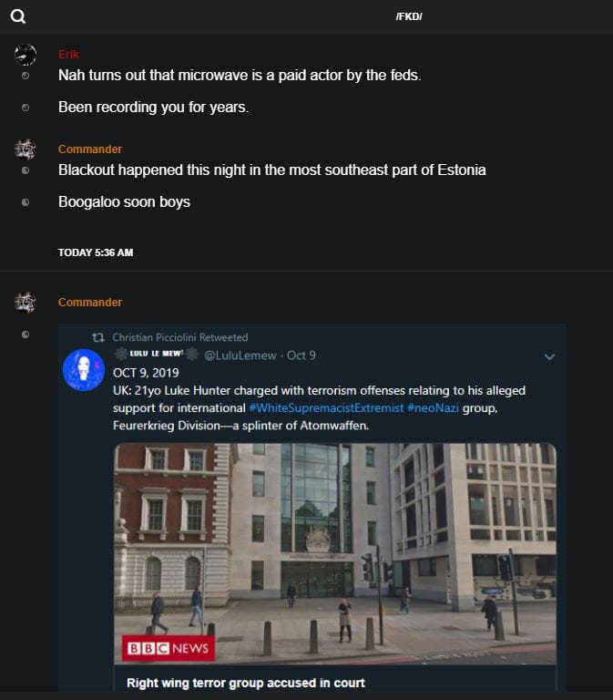Viewport: 613px width, 700px height.
Task: Open LuluLemew's round blue profile picture
Action: coord(83,369)
